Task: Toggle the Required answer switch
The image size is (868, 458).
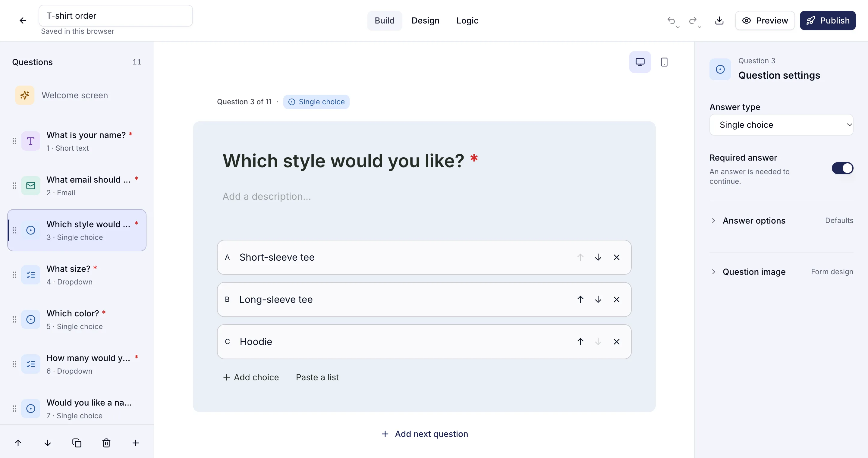Action: [842, 168]
